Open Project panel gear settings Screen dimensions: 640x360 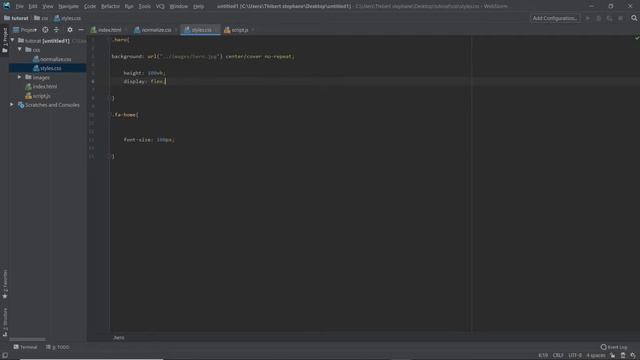(x=70, y=30)
